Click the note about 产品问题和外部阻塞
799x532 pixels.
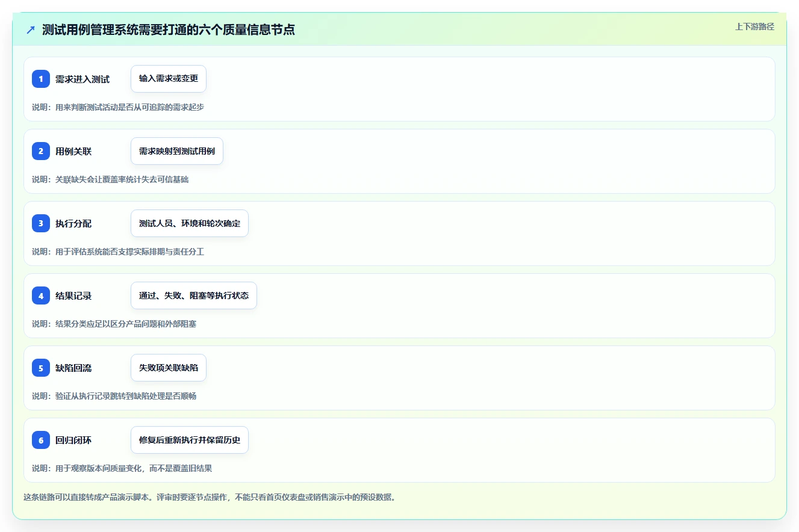click(114, 324)
